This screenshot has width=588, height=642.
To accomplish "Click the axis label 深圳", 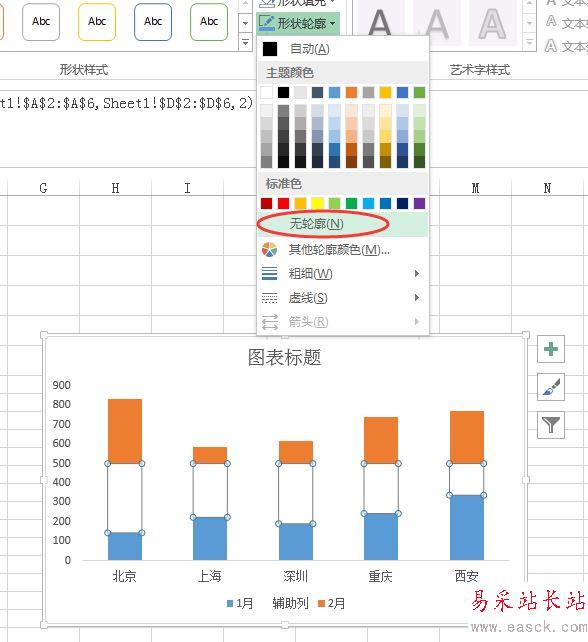I will point(295,576).
